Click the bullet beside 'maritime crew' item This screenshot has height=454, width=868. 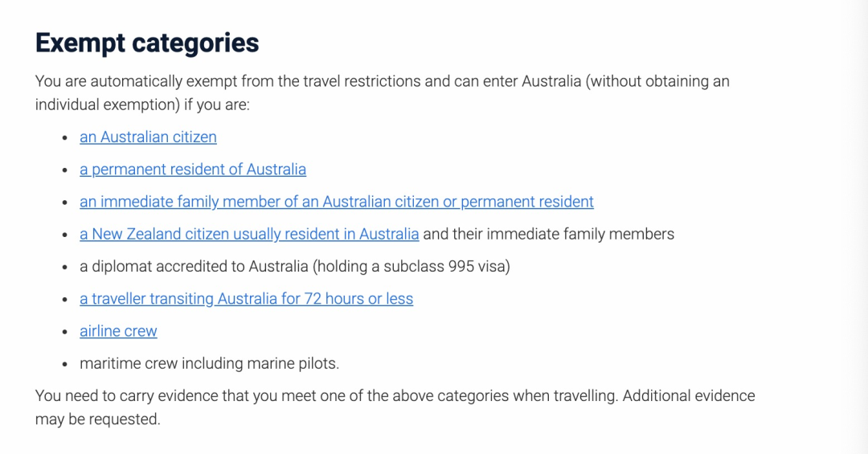click(65, 364)
